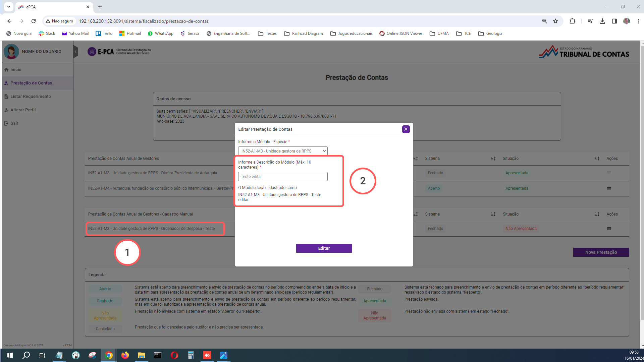Image resolution: width=644 pixels, height=362 pixels.
Task: Click the Descrição do Módulo input field
Action: point(283,176)
